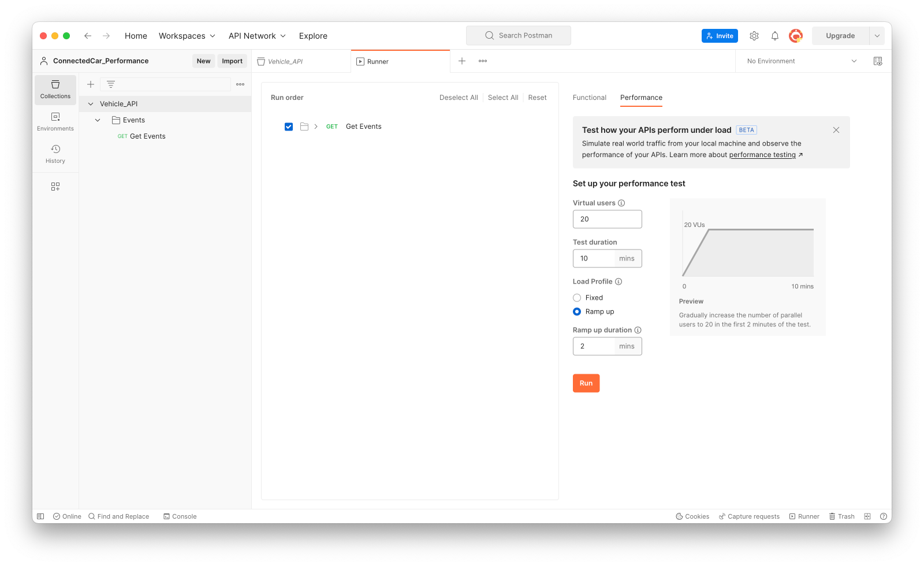Click the Invite button

(720, 36)
